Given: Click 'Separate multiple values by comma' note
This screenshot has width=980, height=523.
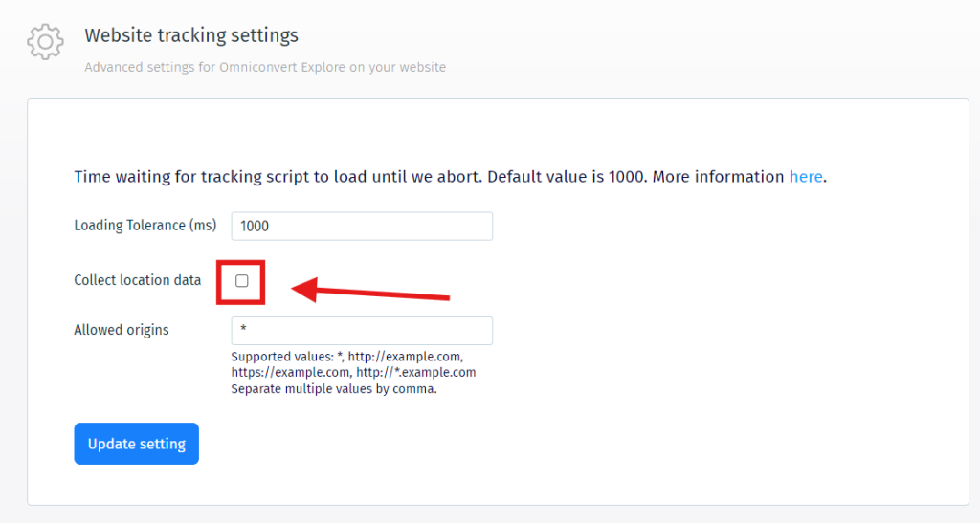Looking at the screenshot, I should click(333, 389).
